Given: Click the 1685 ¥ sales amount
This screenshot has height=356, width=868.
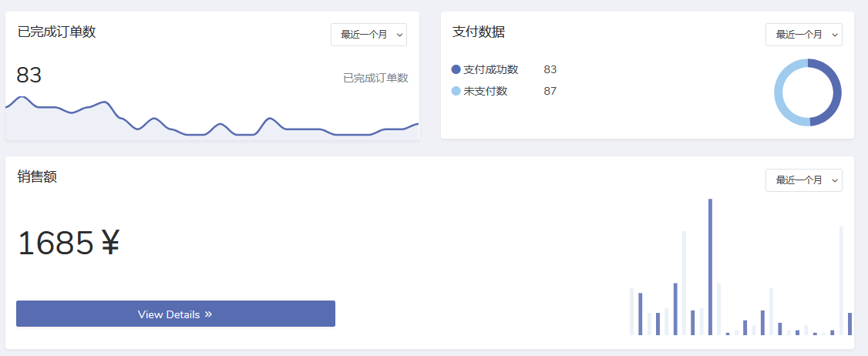Looking at the screenshot, I should [x=68, y=243].
